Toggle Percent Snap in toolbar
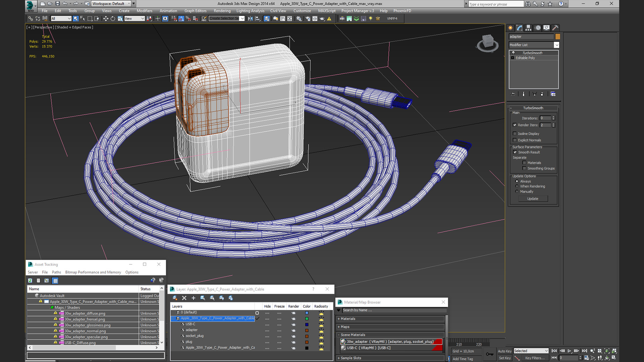 188,18
